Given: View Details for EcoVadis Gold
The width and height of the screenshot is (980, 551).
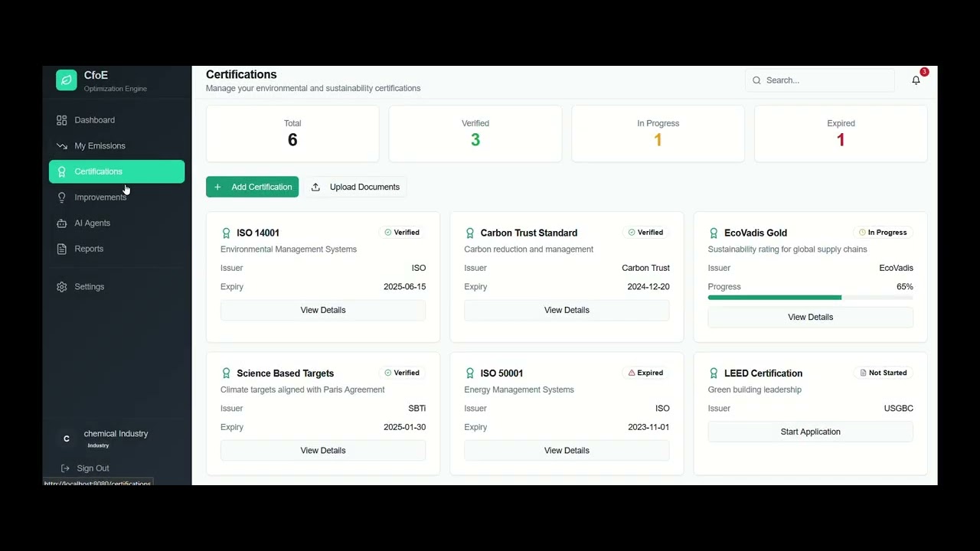Looking at the screenshot, I should point(810,317).
